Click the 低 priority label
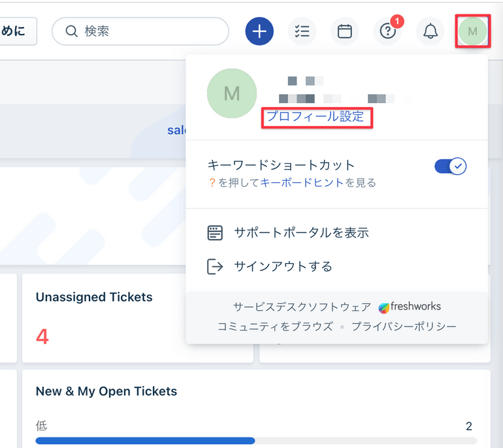Screen dimensions: 503x448 tap(41, 426)
